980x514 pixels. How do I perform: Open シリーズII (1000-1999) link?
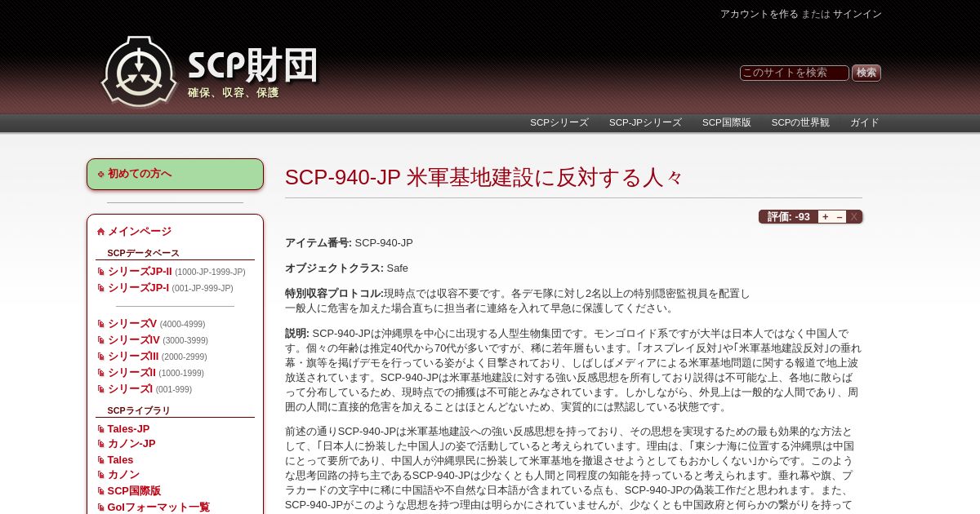click(x=131, y=373)
